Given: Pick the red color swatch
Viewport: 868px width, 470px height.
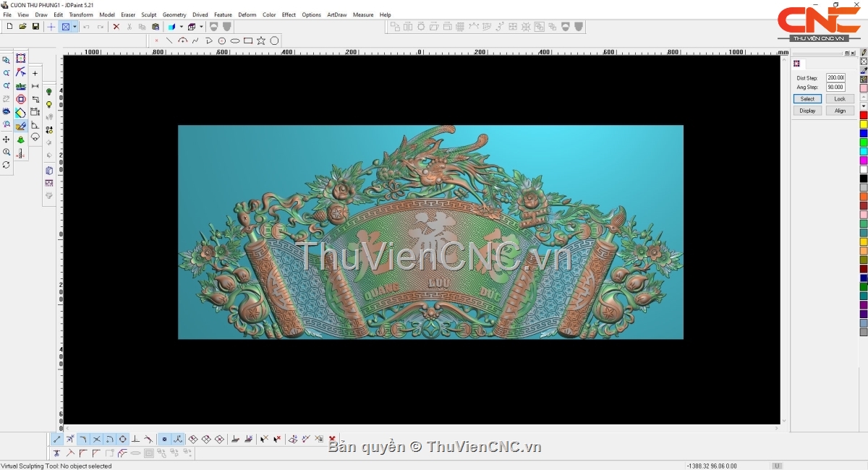Looking at the screenshot, I should pos(864,115).
